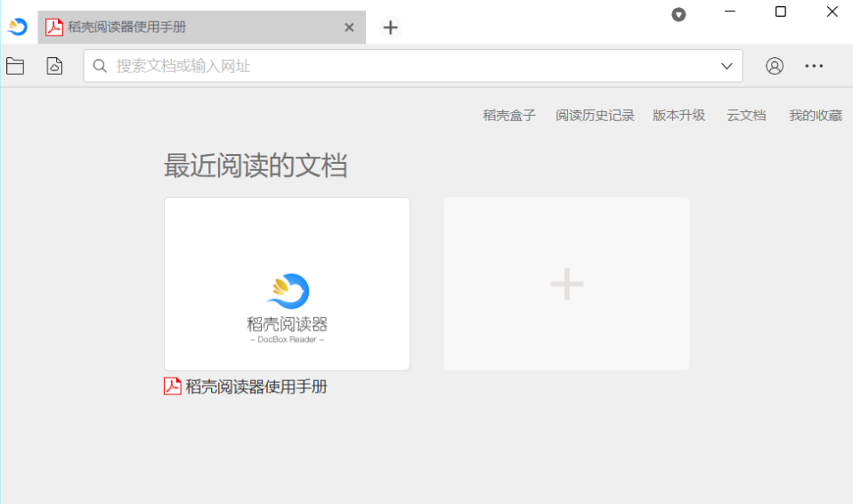Close the reader window
Viewport: 853px width, 504px height.
click(832, 12)
